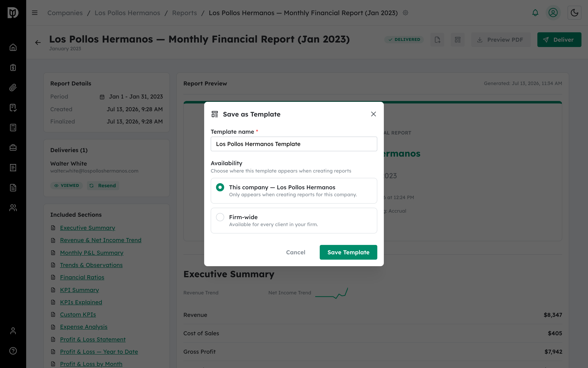The height and width of the screenshot is (368, 588).
Task: Open the document reports sidebar icon
Action: point(13,188)
